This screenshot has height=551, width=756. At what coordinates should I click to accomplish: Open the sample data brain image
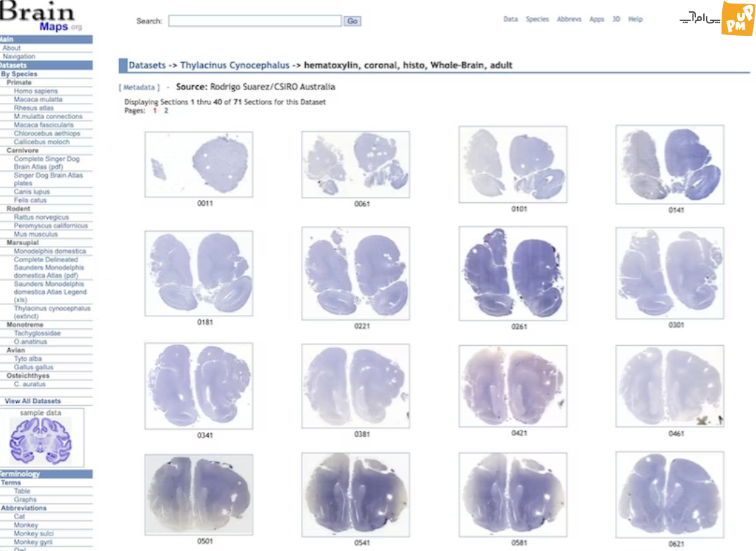tap(41, 440)
